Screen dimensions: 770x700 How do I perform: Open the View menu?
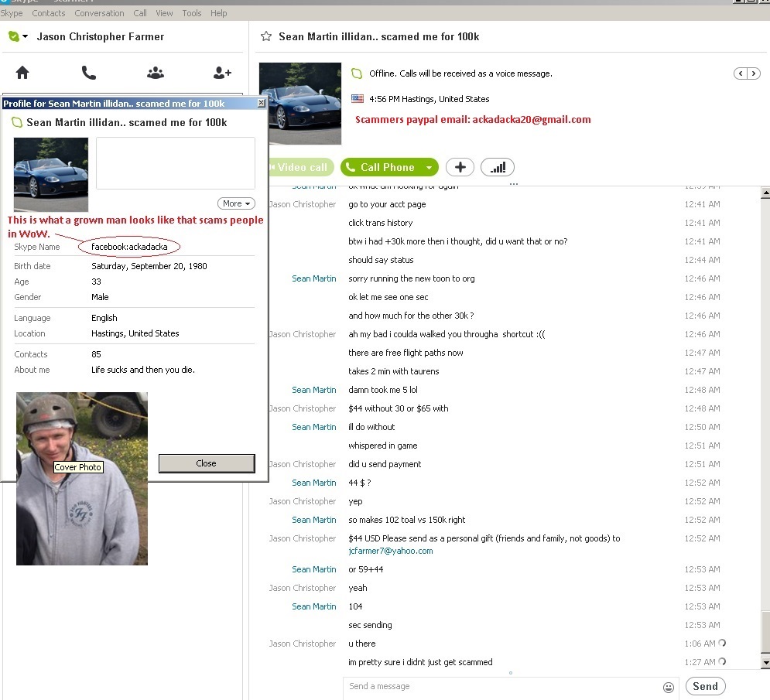click(x=164, y=13)
